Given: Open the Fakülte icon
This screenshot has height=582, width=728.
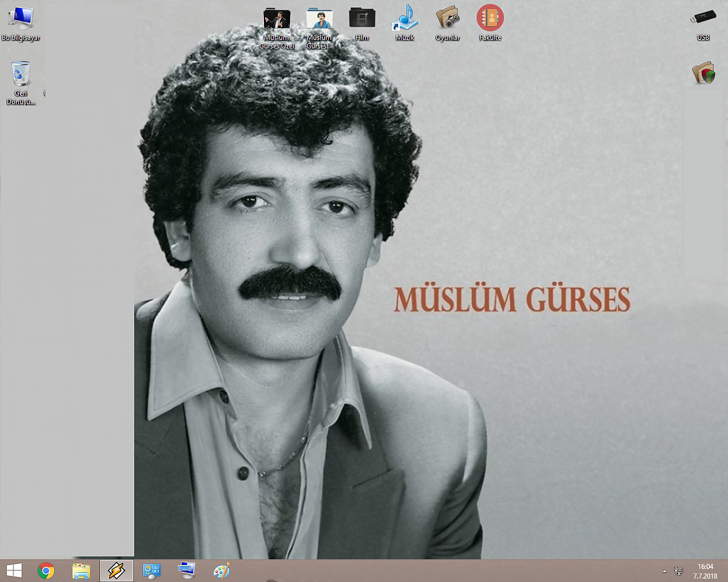Looking at the screenshot, I should (x=490, y=23).
